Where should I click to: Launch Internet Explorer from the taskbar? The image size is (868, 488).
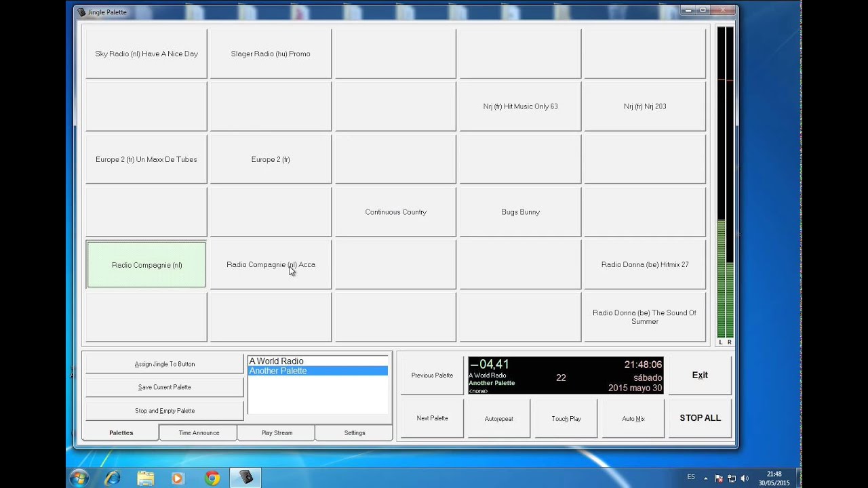tap(112, 478)
